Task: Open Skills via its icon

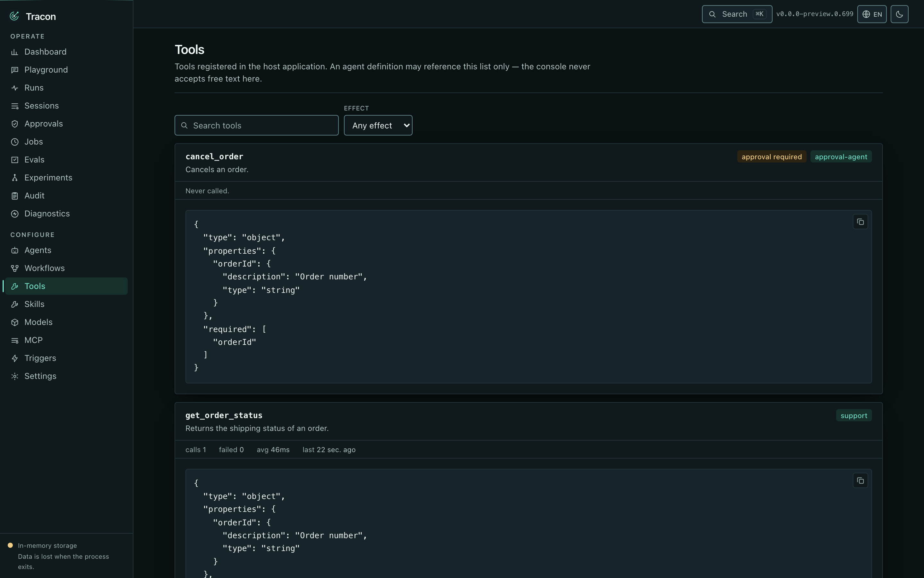Action: [x=14, y=304]
